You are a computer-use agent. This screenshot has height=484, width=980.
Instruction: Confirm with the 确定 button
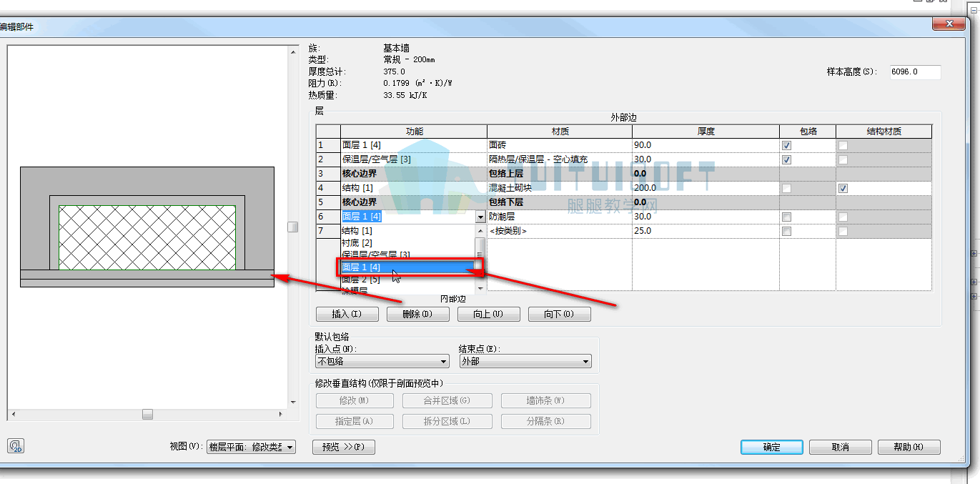point(772,447)
